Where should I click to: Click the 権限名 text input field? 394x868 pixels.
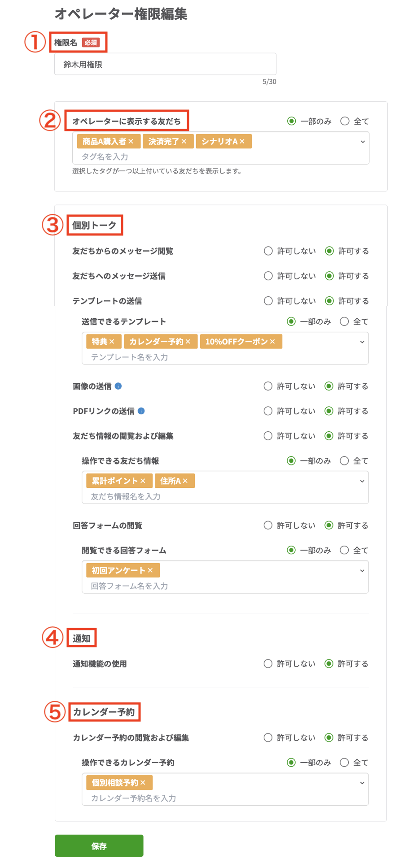pos(165,64)
